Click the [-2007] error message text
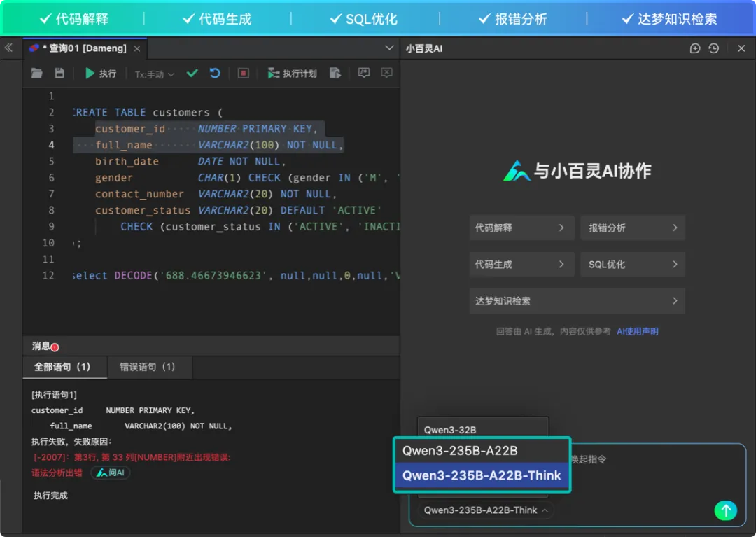This screenshot has height=537, width=756. tap(132, 457)
